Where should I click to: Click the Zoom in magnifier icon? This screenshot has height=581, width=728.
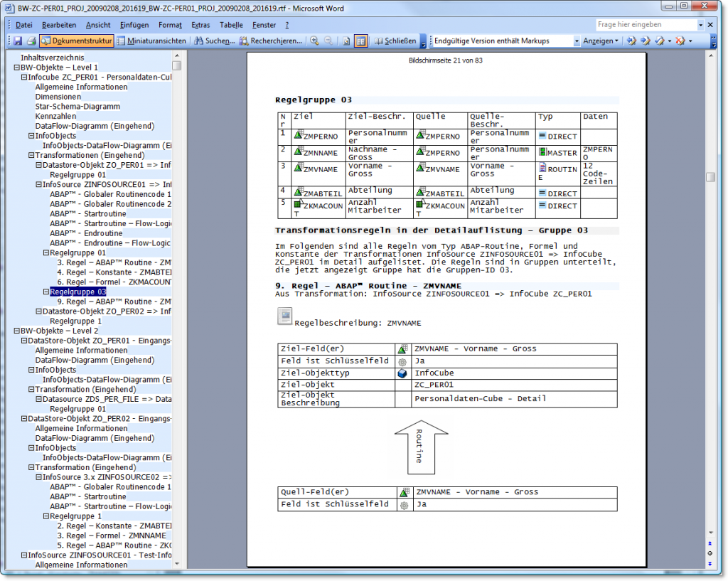(315, 41)
